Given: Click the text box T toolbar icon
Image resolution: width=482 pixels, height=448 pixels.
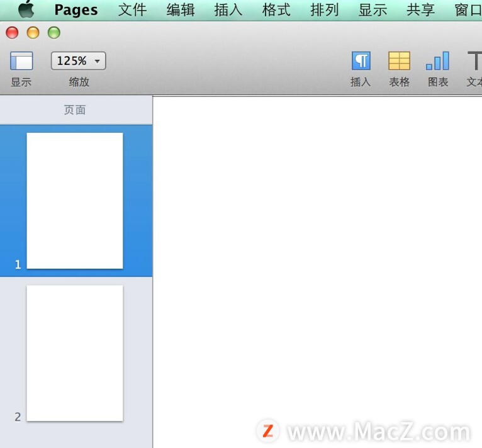Looking at the screenshot, I should [x=474, y=60].
